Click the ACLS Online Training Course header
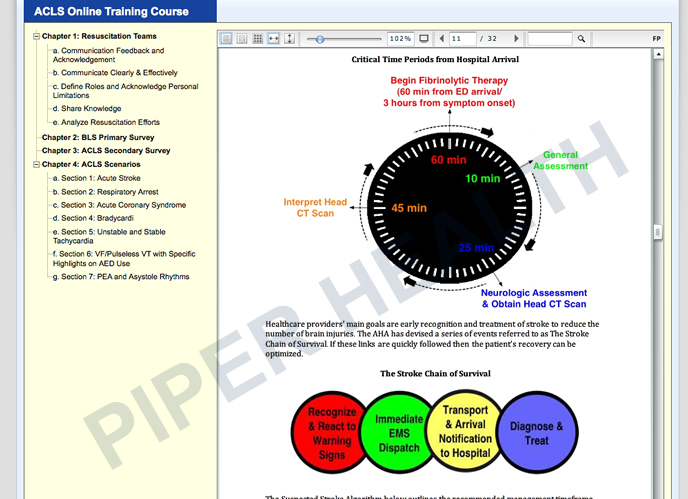This screenshot has width=688, height=499. [x=111, y=11]
